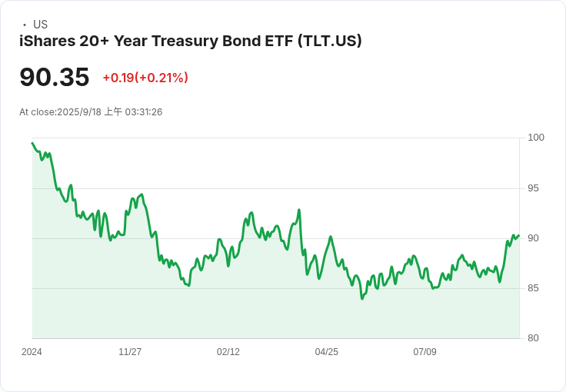The width and height of the screenshot is (566, 392).
Task: Click the 90 y-axis label
Action: (533, 238)
